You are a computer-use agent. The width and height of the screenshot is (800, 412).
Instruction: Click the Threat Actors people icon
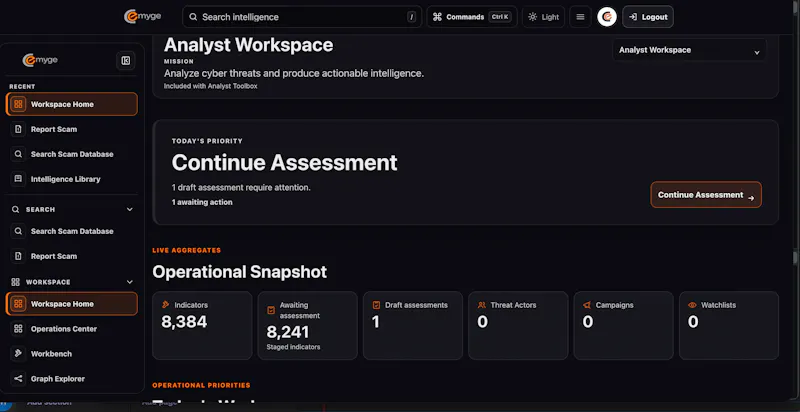pos(482,305)
